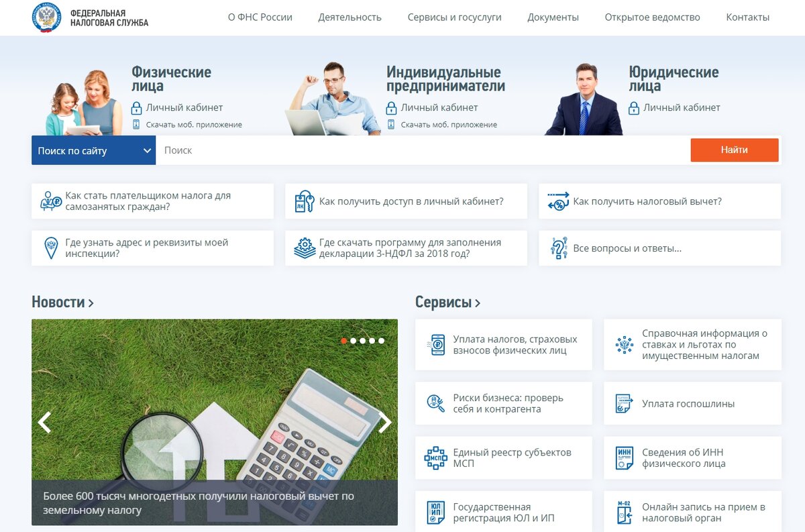This screenshot has width=805, height=532.
Task: Click Скачать моб. приложение under Физические лица
Action: click(194, 125)
